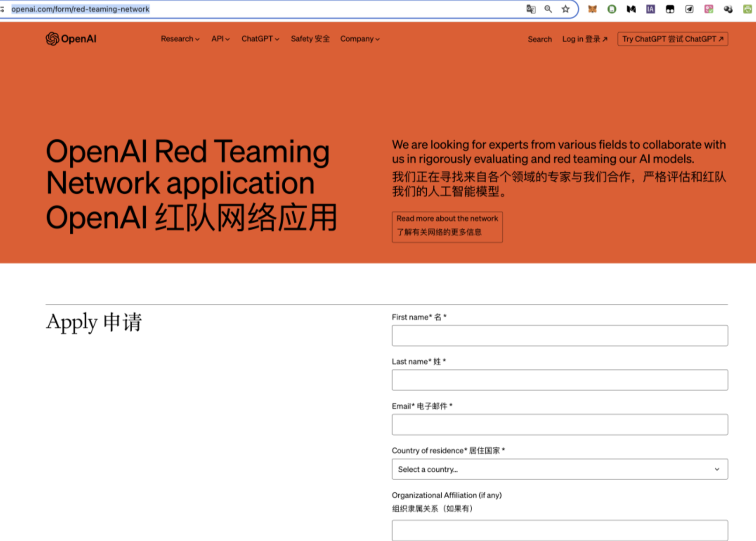The image size is (756, 541).
Task: Open the gray spheres extension icon
Action: tap(728, 9)
